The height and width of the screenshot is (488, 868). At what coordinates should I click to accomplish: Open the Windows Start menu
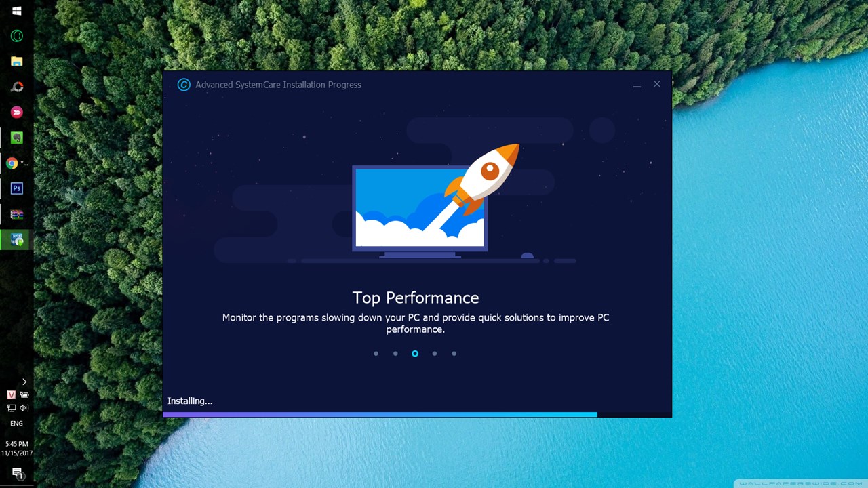click(16, 11)
